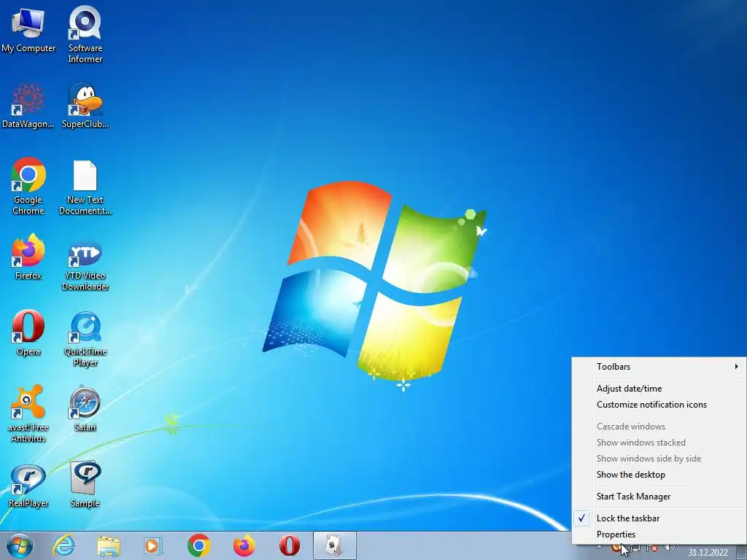747x560 pixels.
Task: Select the Firefox desktop shortcut
Action: tap(28, 257)
